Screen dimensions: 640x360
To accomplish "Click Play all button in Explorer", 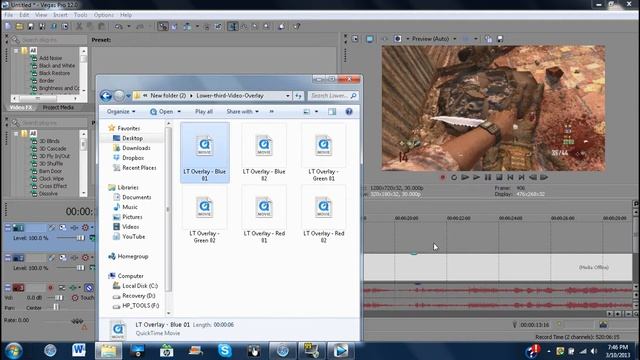I will (204, 111).
